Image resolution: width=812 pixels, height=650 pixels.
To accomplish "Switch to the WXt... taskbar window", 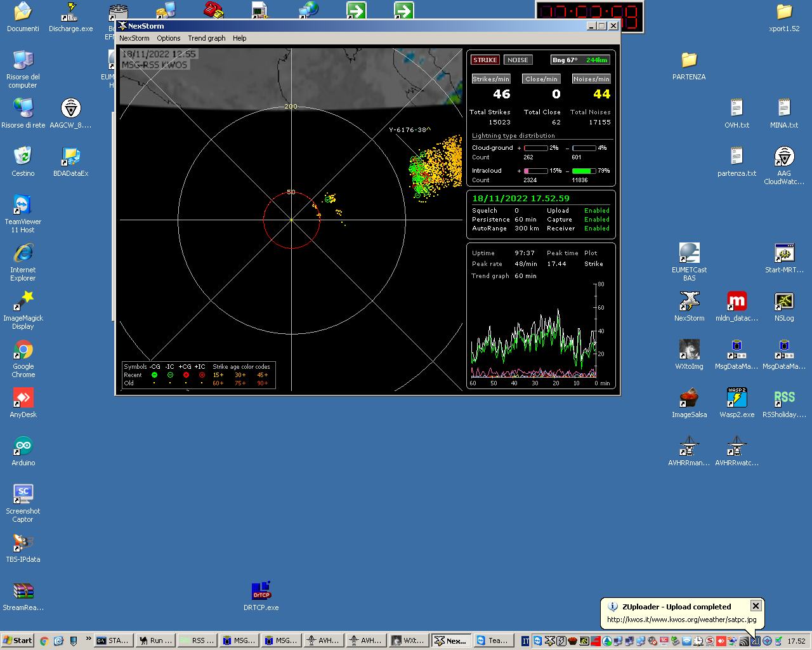I will point(407,640).
